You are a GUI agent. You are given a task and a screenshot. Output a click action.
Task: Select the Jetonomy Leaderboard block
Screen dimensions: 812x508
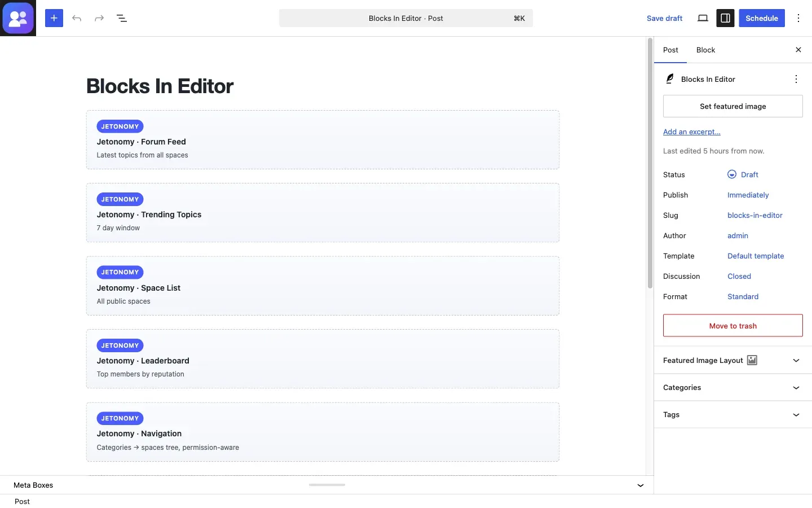tap(323, 359)
